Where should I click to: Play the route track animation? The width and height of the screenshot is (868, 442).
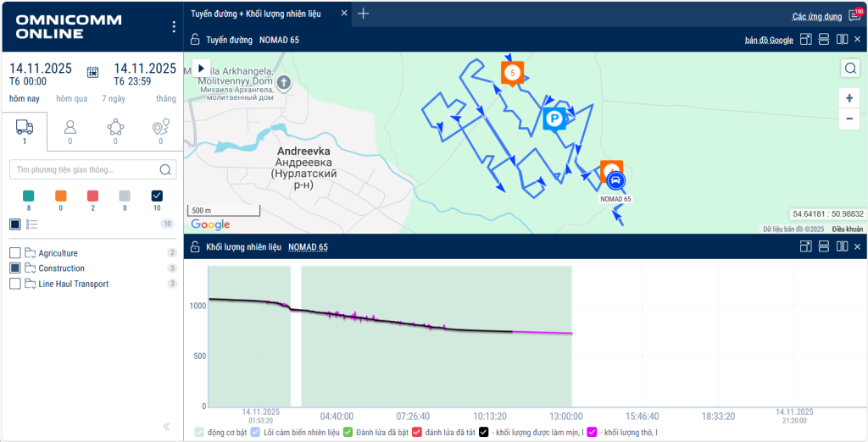click(x=201, y=68)
